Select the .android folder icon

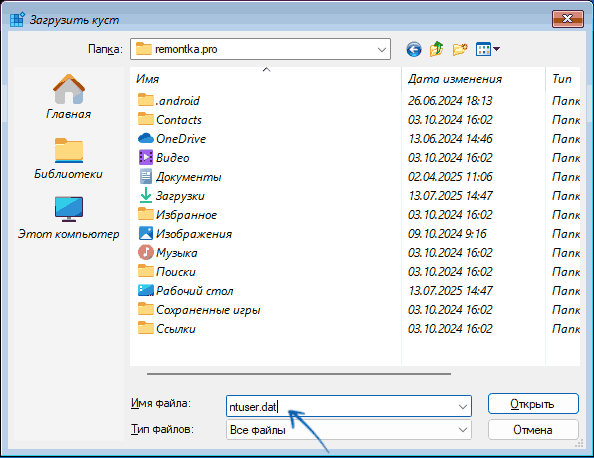point(146,100)
